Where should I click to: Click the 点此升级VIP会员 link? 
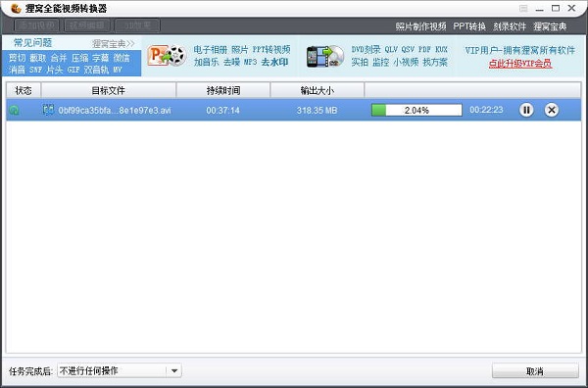520,64
